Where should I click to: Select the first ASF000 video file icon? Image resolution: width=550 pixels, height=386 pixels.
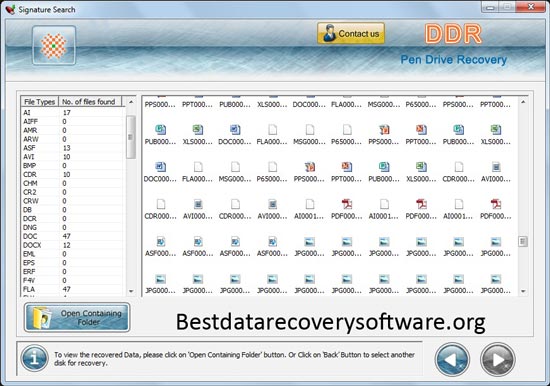point(160,242)
